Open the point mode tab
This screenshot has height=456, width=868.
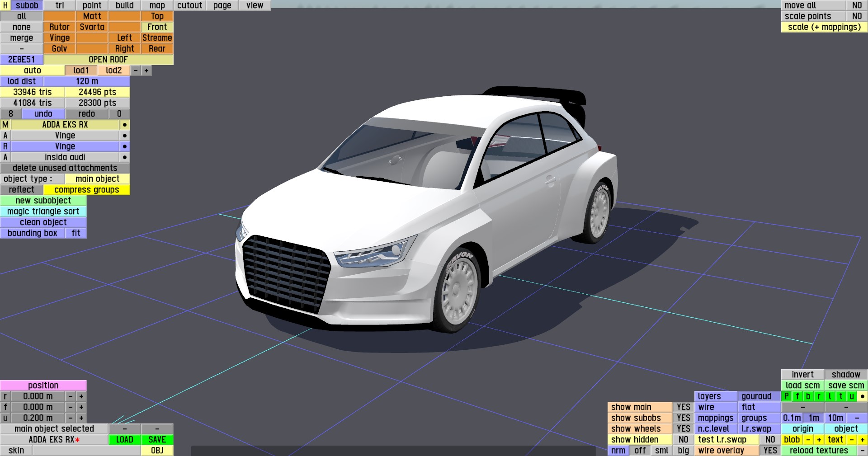92,5
